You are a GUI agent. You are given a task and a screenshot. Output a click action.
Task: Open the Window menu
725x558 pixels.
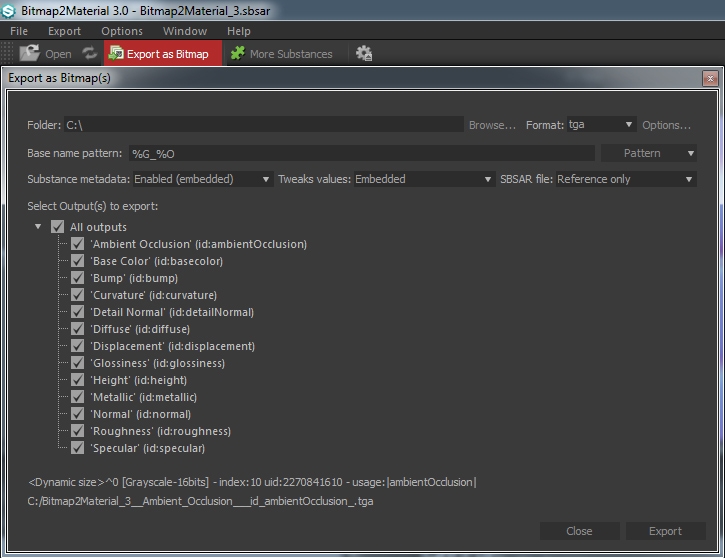tap(184, 31)
